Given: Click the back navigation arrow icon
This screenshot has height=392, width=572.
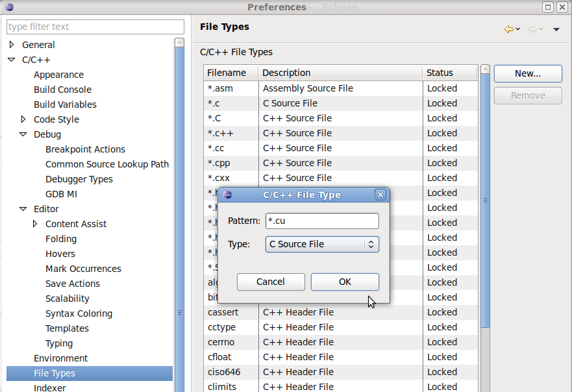Looking at the screenshot, I should click(510, 29).
